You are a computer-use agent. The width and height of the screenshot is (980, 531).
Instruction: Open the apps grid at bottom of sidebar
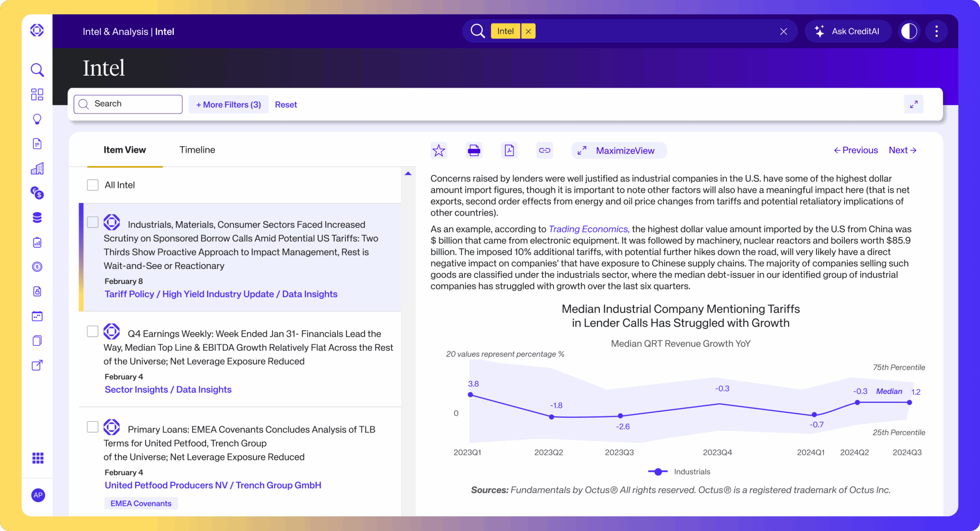pos(37,458)
